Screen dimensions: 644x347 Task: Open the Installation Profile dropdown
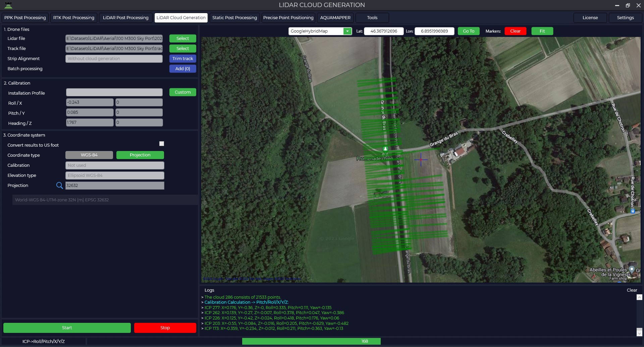[x=114, y=92]
